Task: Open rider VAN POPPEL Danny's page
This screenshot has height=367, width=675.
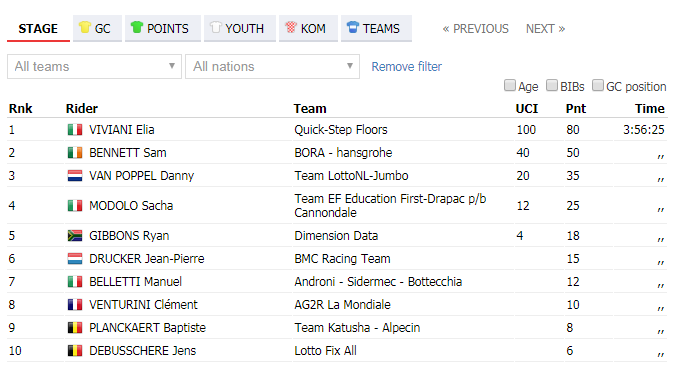Action: click(x=142, y=176)
